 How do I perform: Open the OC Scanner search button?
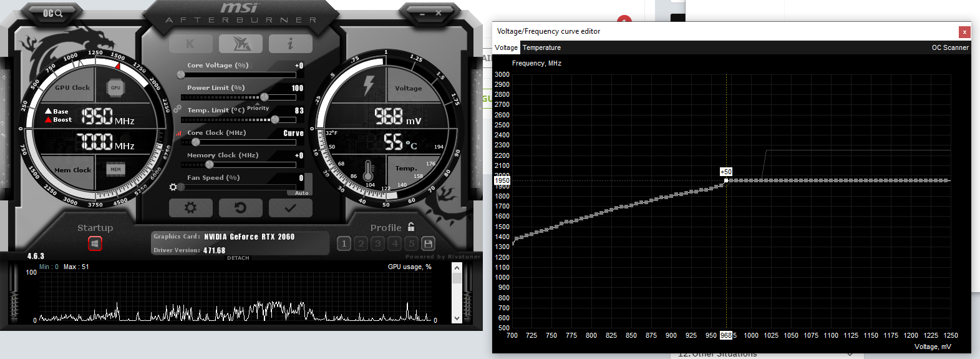(52, 13)
